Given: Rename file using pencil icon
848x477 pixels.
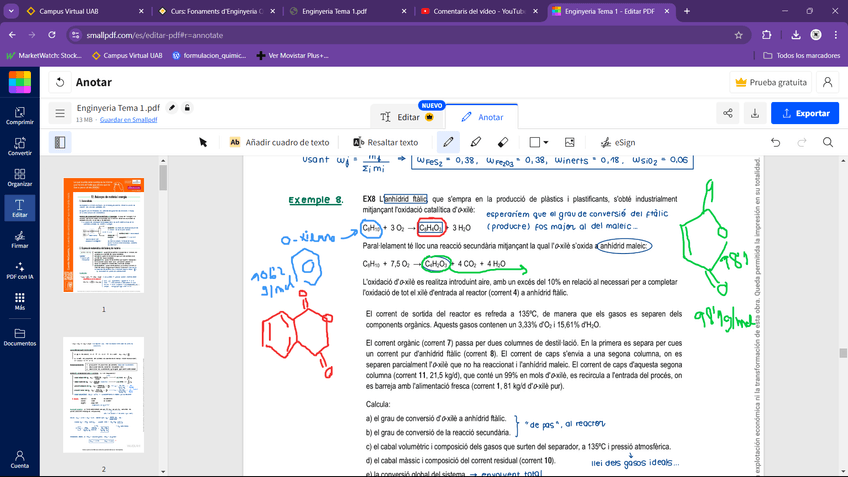Looking at the screenshot, I should click(x=172, y=107).
